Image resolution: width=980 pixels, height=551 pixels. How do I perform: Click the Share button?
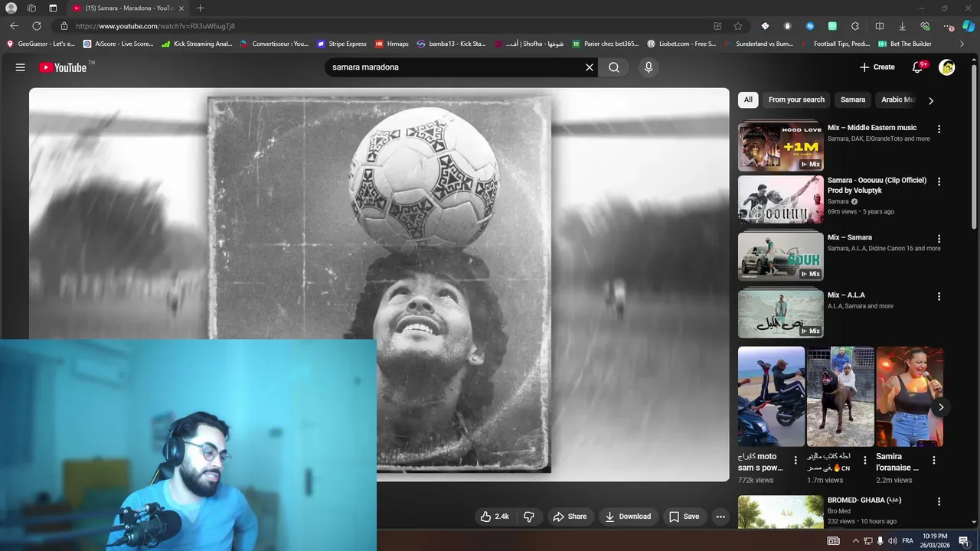pyautogui.click(x=570, y=517)
